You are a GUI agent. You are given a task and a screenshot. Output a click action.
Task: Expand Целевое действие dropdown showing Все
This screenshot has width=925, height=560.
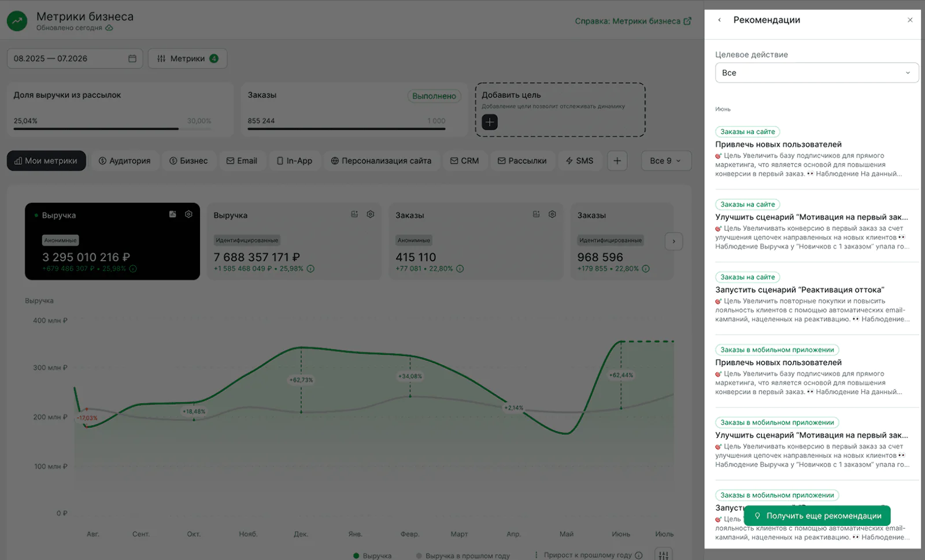816,73
